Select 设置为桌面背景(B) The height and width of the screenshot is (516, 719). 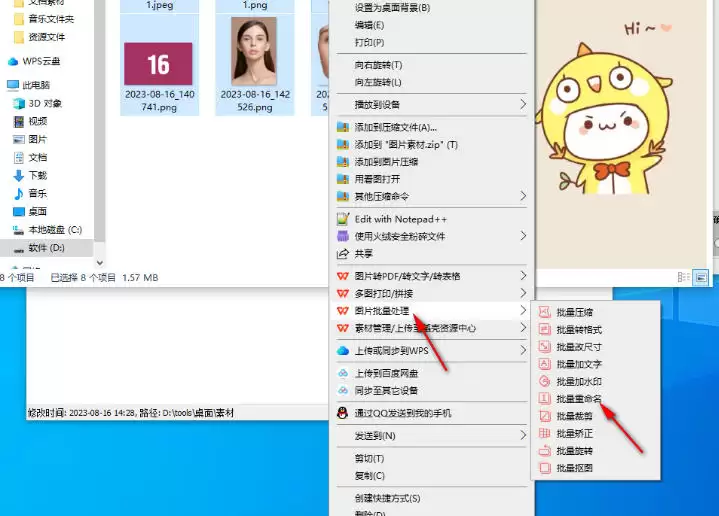(431, 8)
